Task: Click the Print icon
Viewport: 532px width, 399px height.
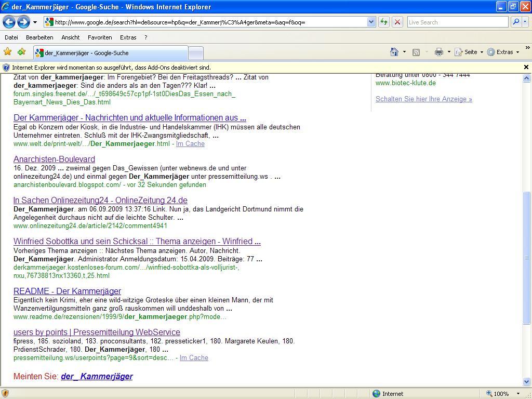Action: [x=439, y=52]
